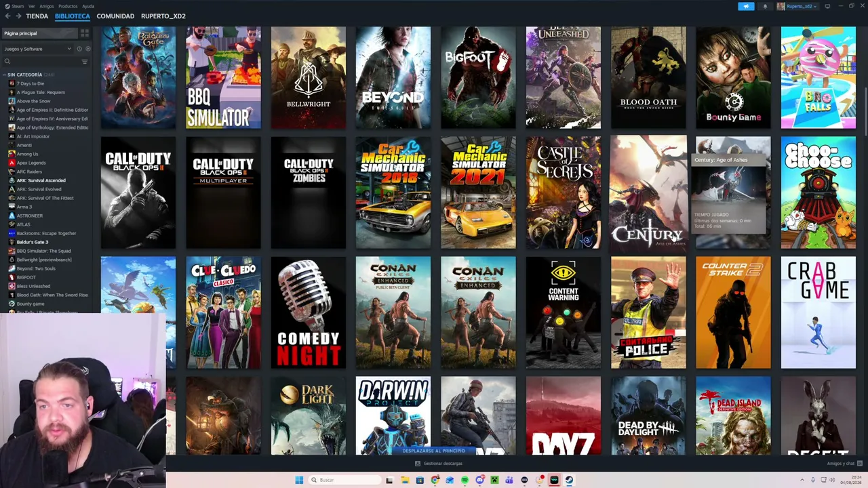This screenshot has width=868, height=488.
Task: Open Car Mechanic Simulator 2018 cover
Action: coord(393,192)
